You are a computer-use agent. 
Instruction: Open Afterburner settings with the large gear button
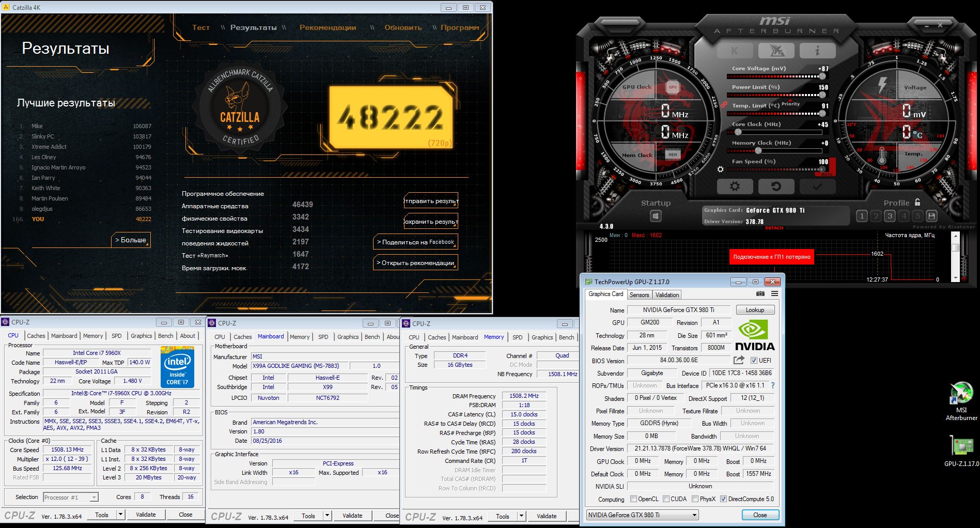click(x=735, y=186)
